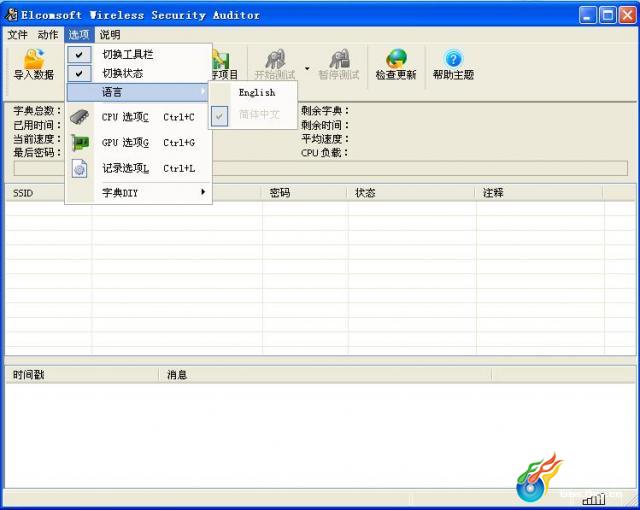Close the Wireless Security Auditor window
The image size is (640, 510).
tap(628, 15)
